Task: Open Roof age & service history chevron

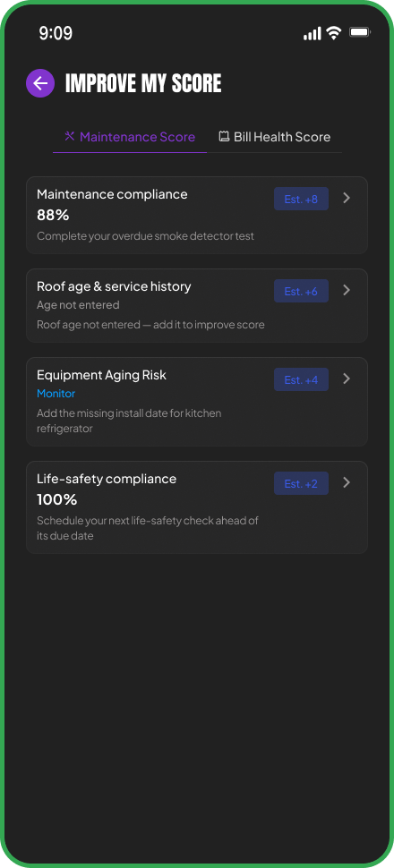Action: pos(347,290)
